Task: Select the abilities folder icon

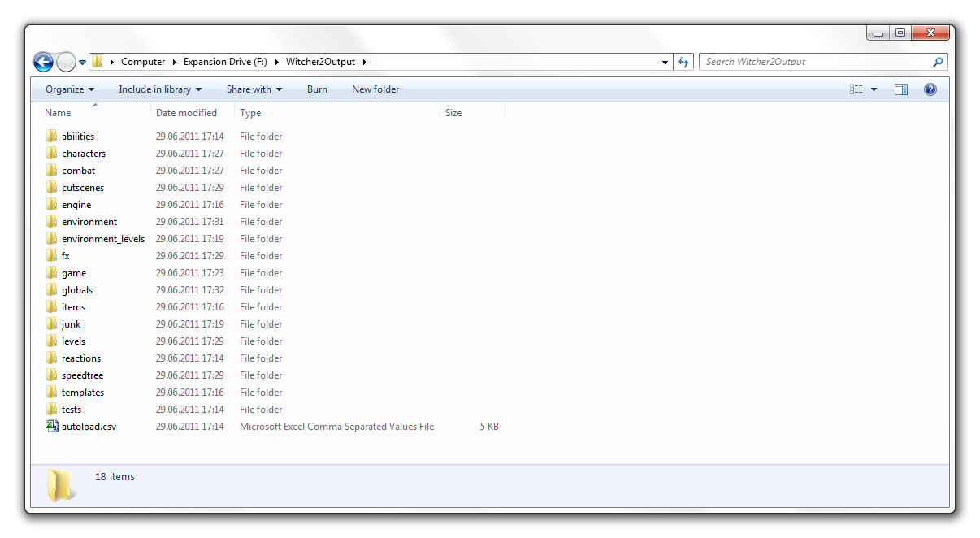Action: coord(52,137)
